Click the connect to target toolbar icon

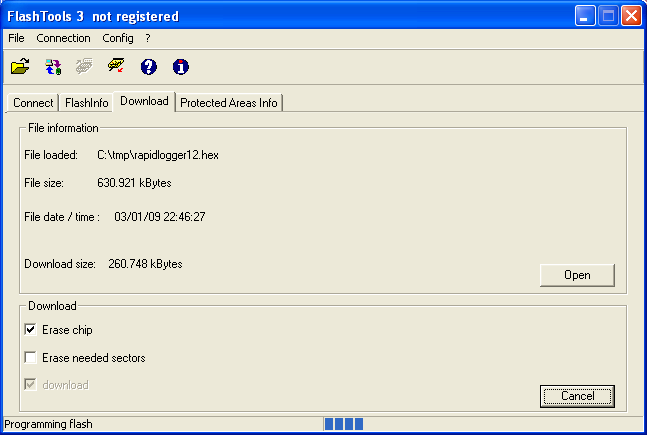tap(53, 66)
